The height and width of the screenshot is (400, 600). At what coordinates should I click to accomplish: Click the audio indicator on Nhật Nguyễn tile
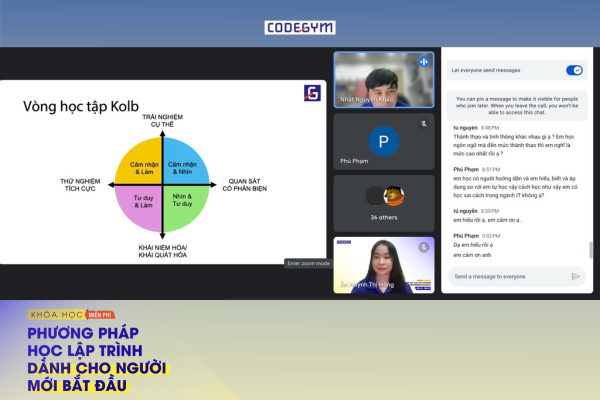(424, 61)
